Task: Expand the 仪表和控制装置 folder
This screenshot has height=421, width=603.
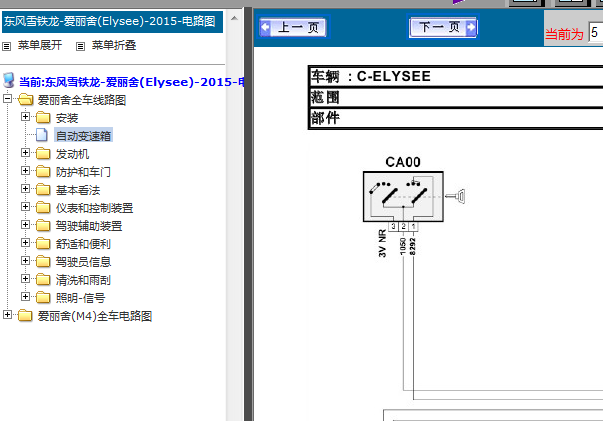Action: tap(25, 206)
